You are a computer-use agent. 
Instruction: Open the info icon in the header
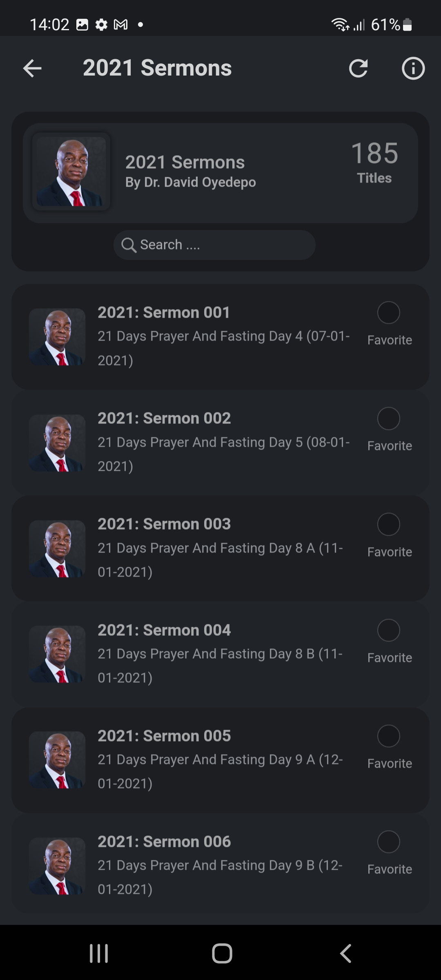tap(413, 68)
